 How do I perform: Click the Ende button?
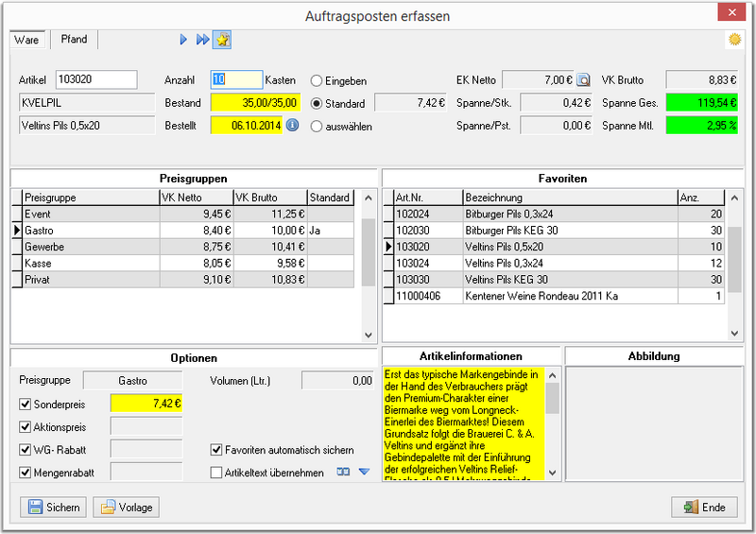[704, 507]
